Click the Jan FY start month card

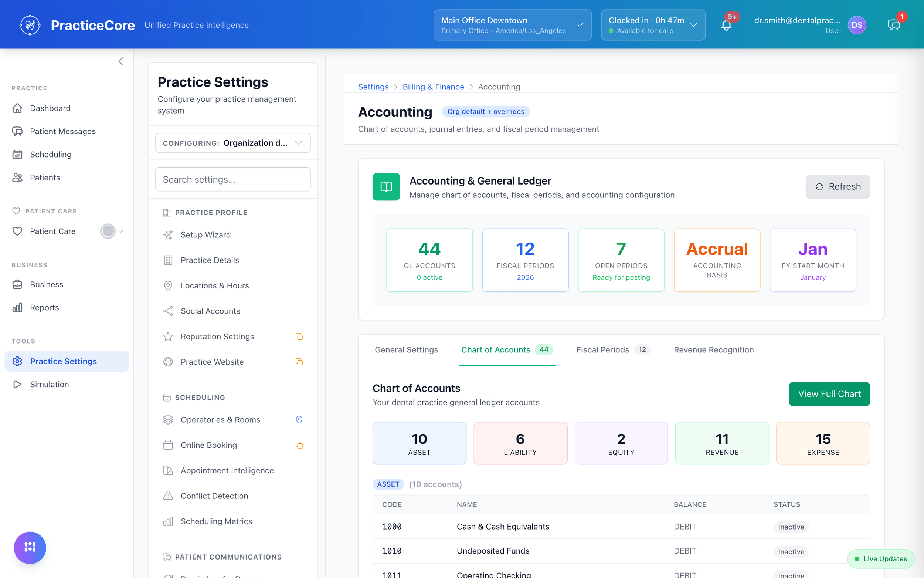coord(813,260)
